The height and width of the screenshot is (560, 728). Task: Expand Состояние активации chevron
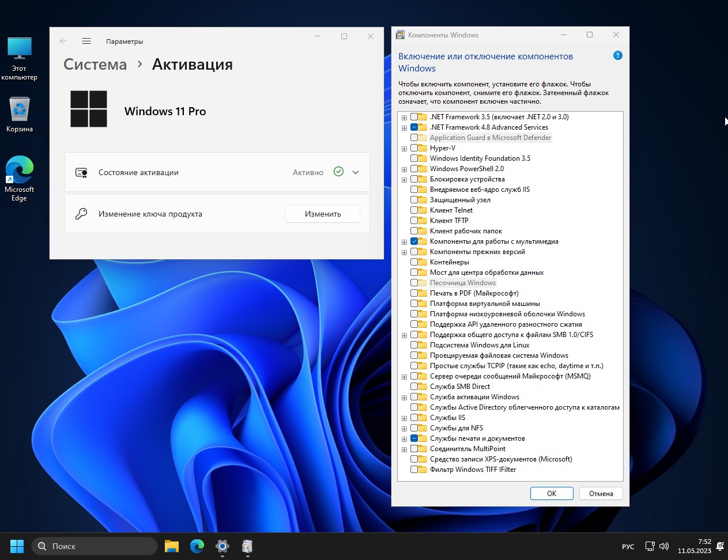pyautogui.click(x=356, y=172)
